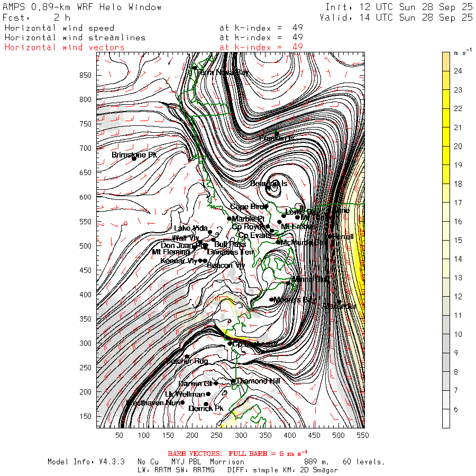This screenshot has width=476, height=476.
Task: Click the 'Brimstone Pk' station marker dot
Action: point(134,159)
